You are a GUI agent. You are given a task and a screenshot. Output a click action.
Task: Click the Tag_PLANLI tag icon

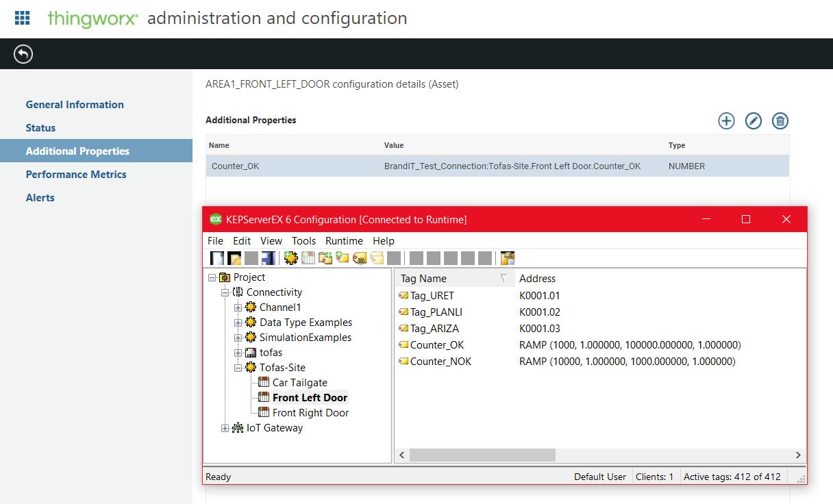(403, 312)
